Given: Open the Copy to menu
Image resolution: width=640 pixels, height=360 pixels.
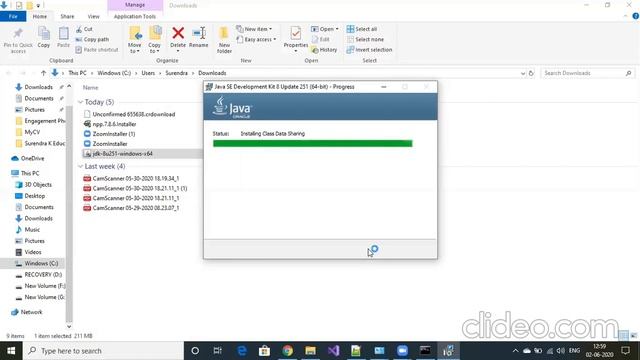Looking at the screenshot, I should (x=154, y=40).
